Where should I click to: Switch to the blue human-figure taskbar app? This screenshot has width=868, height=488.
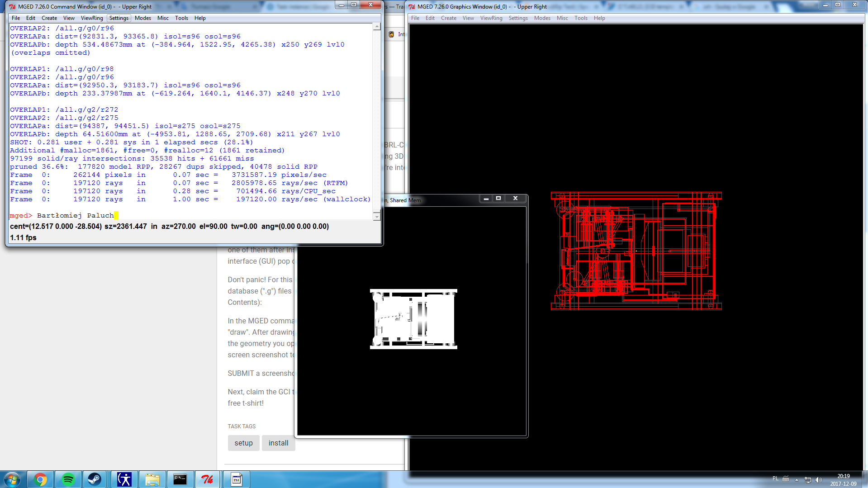124,479
